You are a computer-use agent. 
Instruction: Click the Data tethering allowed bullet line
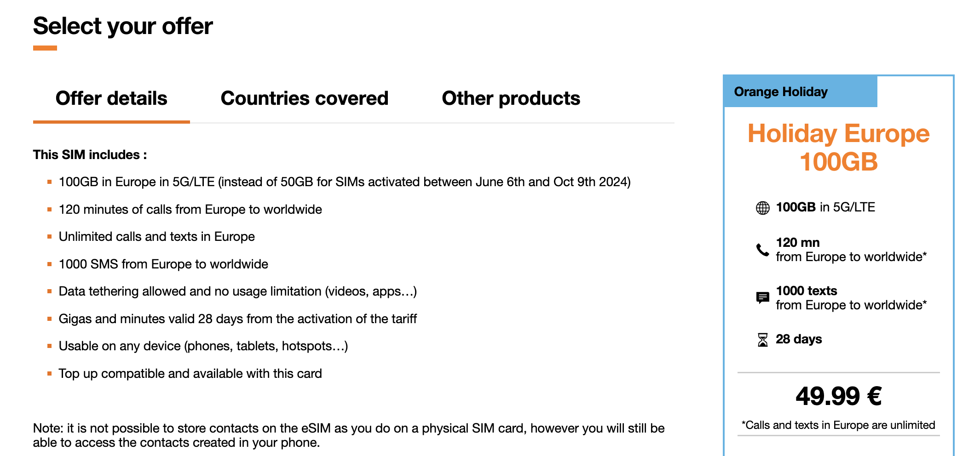click(x=238, y=291)
